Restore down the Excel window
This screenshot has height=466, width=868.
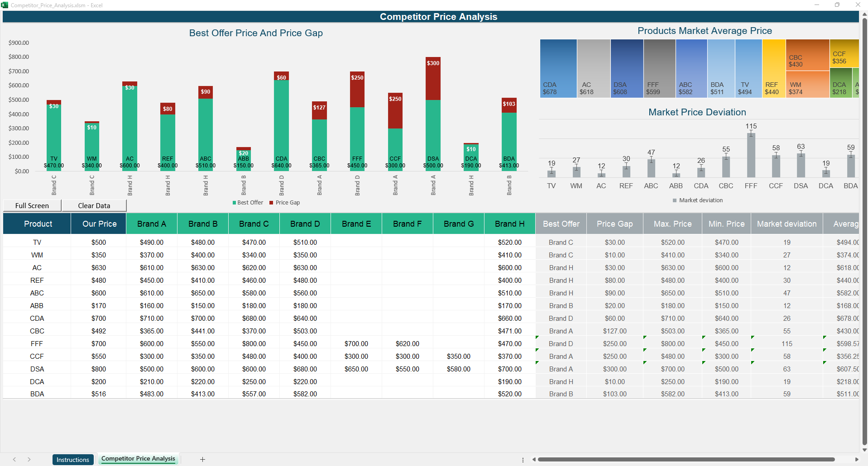tap(837, 5)
